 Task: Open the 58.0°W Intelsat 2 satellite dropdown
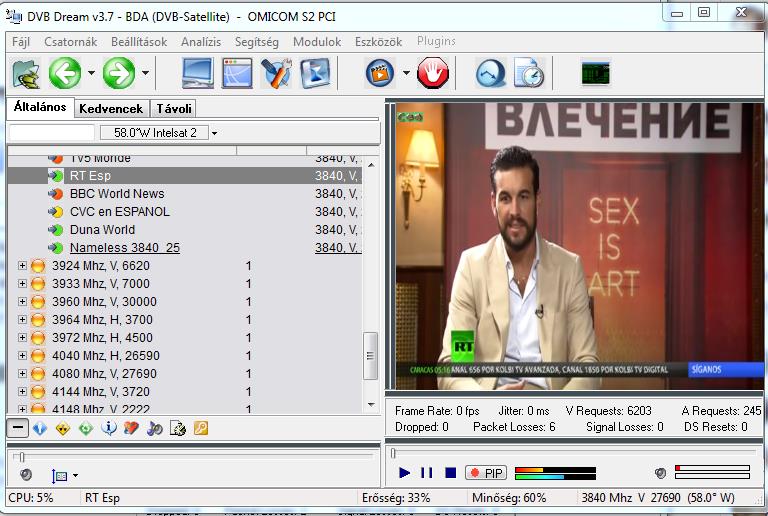(x=214, y=133)
